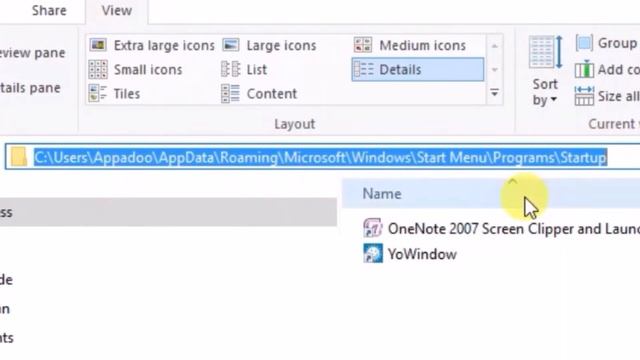This screenshot has width=640, height=360.
Task: Select highlighted navigation pane item ending 'ss'
Action: [168, 212]
